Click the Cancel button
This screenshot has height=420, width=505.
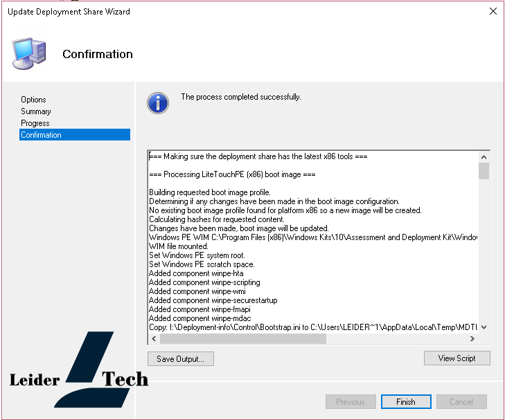pyautogui.click(x=461, y=402)
